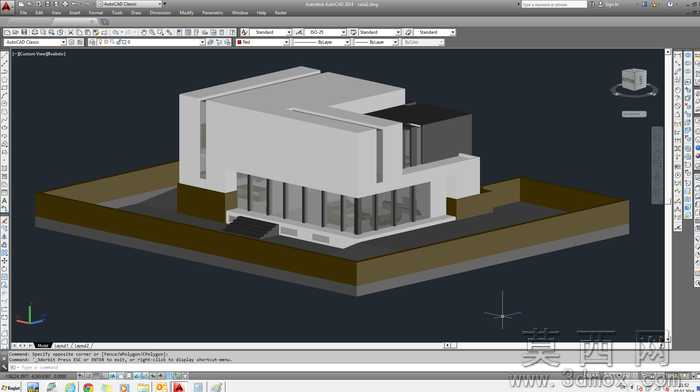The height and width of the screenshot is (392, 700).
Task: Open the Insert menu
Action: tap(74, 13)
